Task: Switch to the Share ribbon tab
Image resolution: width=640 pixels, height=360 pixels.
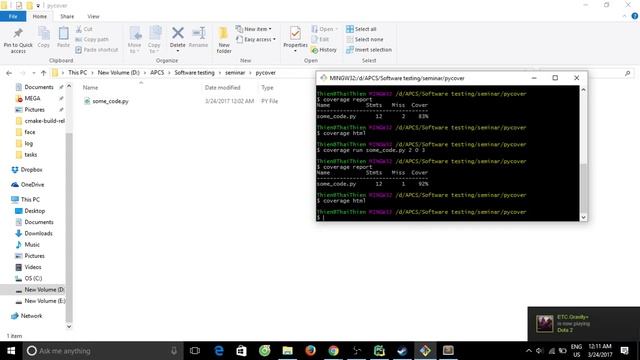Action: 67,16
